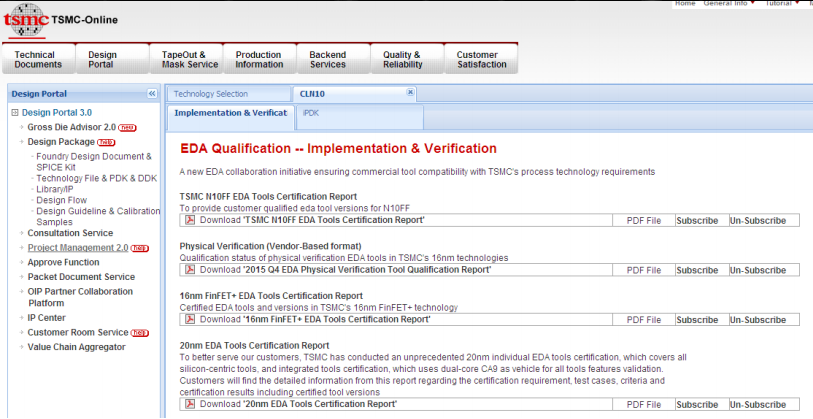Open the Library/IP tree item
813x419 pixels.
tap(54, 189)
